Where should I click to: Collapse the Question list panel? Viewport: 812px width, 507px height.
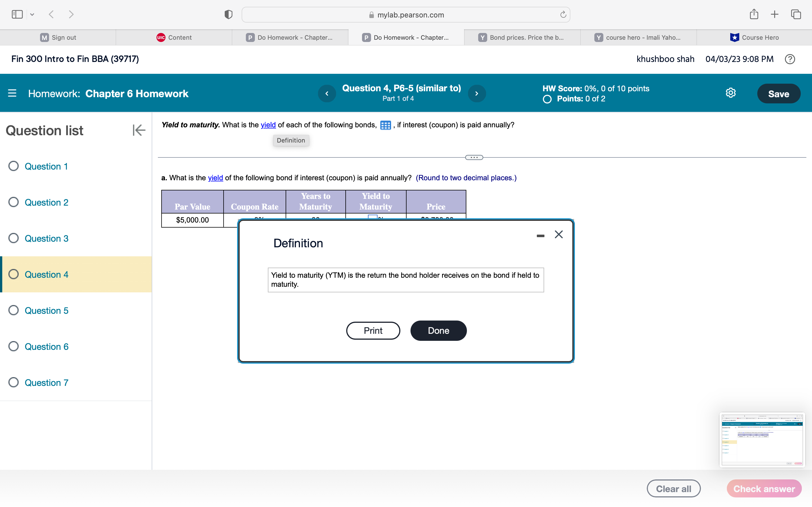point(139,130)
